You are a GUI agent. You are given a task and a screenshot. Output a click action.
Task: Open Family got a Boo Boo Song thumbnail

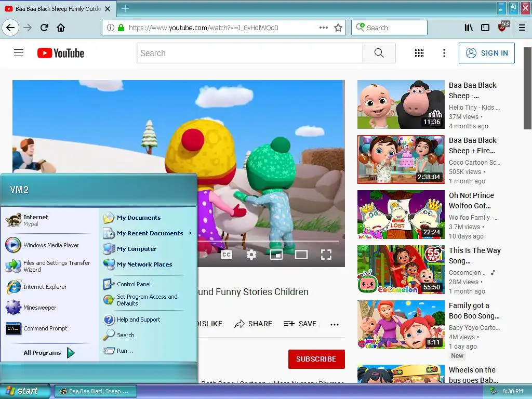click(401, 325)
